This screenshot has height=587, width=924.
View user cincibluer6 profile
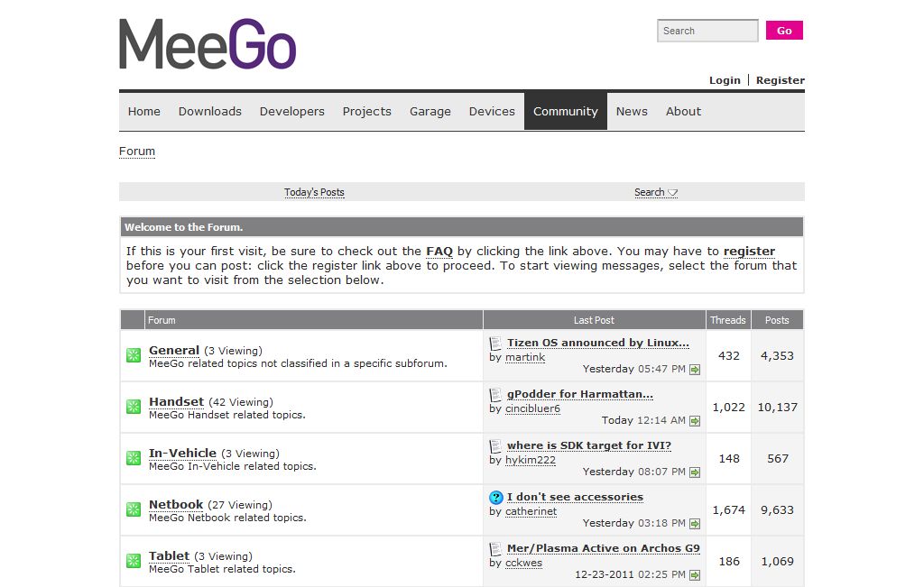pyautogui.click(x=532, y=408)
